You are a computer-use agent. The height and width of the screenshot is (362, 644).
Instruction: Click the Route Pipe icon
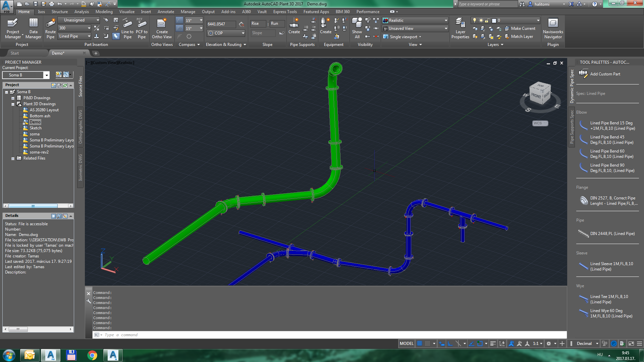(50, 28)
